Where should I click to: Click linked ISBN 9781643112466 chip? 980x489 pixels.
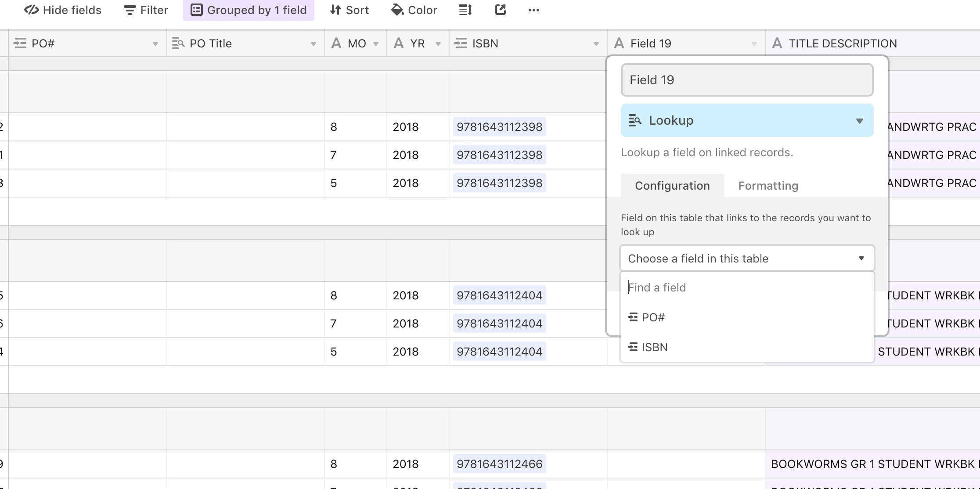coord(499,464)
